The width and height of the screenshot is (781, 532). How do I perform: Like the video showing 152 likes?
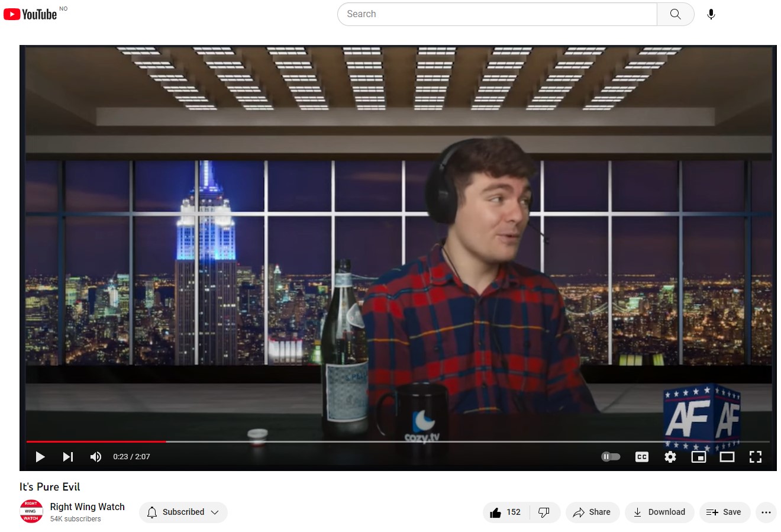tap(506, 512)
